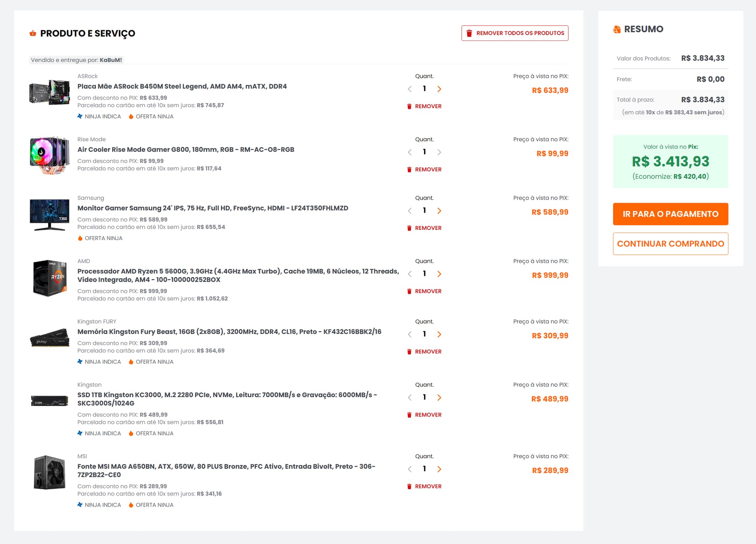Screen dimensions: 756x544
Task: Remove the Samsung 24' gamer monitor
Action: tap(424, 228)
